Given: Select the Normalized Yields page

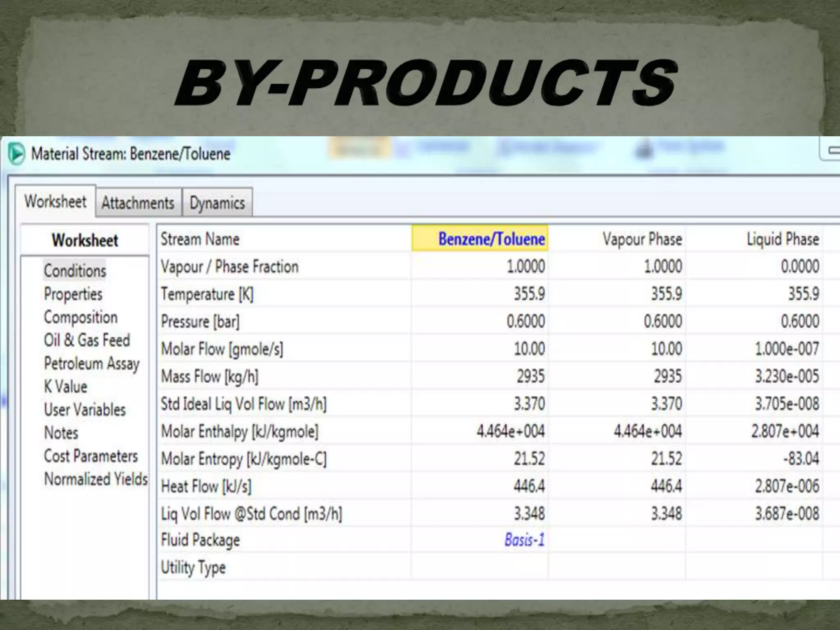Looking at the screenshot, I should [x=96, y=479].
